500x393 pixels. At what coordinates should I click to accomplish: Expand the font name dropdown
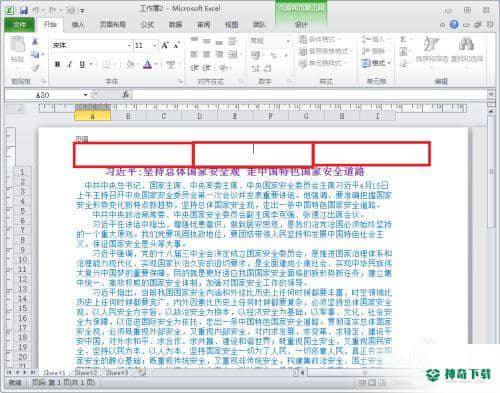129,45
